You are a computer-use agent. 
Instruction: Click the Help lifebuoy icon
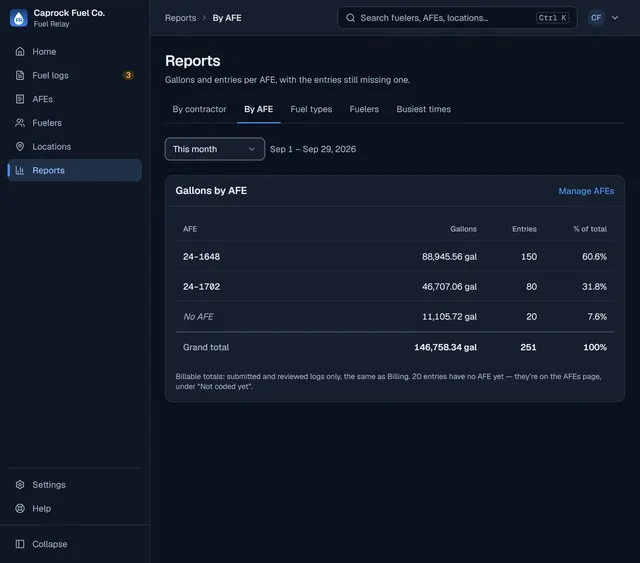point(20,508)
